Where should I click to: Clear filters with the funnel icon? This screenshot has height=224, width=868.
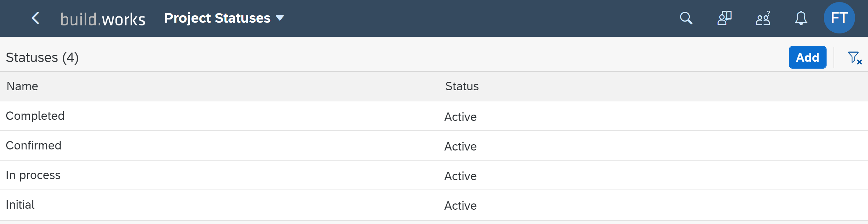coord(855,57)
